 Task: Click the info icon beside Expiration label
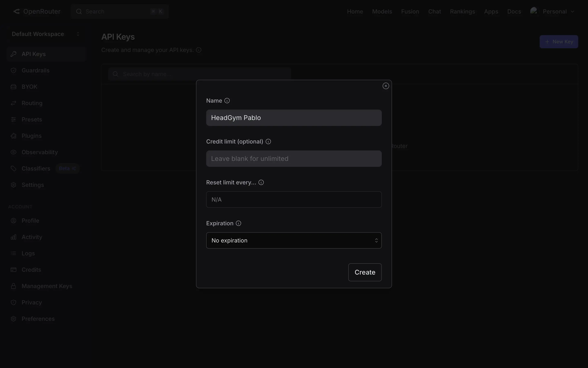(239, 223)
